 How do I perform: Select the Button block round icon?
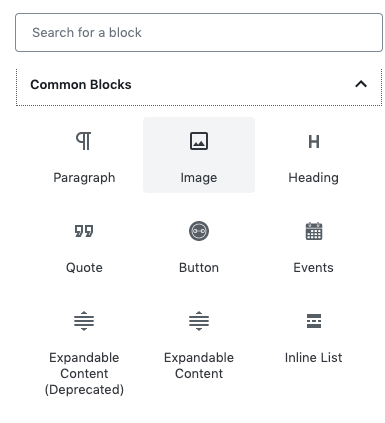point(199,231)
